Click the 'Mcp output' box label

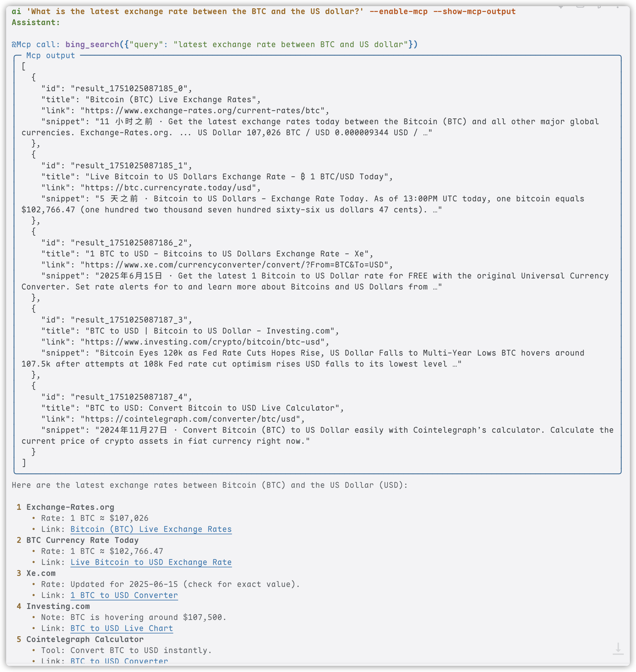[x=51, y=56]
